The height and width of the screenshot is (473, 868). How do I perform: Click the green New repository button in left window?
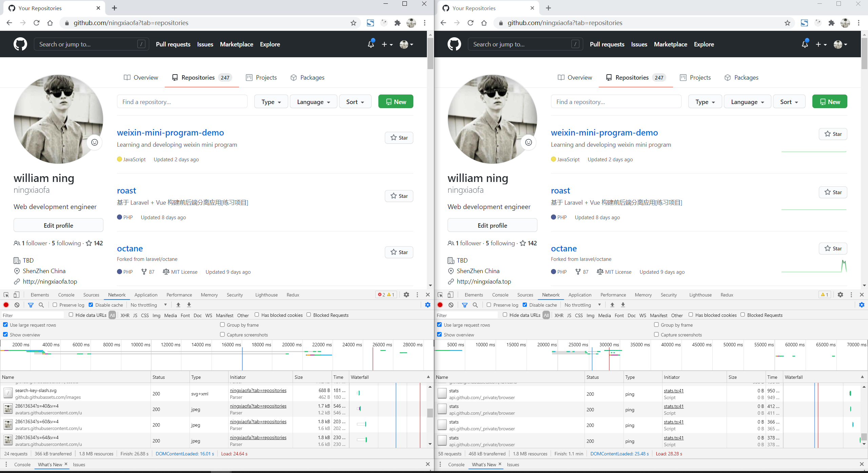pos(396,102)
